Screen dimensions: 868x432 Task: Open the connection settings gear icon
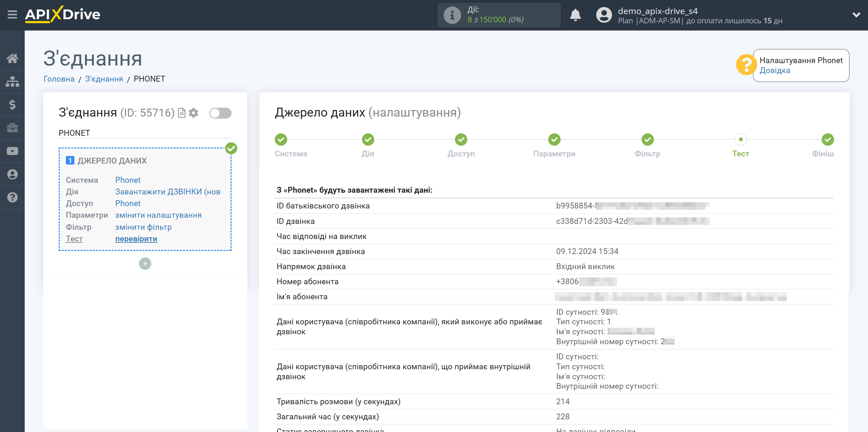coord(193,113)
